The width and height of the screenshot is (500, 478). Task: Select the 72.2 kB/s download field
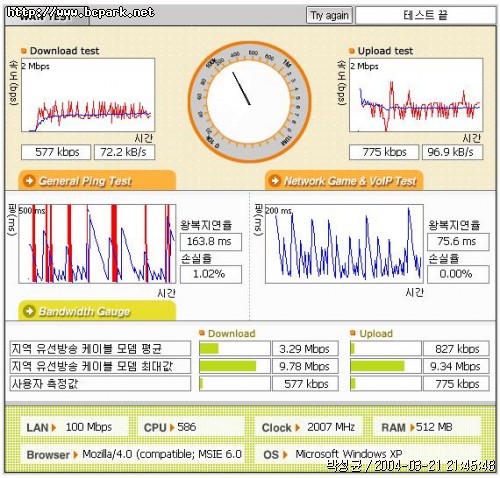[x=124, y=152]
